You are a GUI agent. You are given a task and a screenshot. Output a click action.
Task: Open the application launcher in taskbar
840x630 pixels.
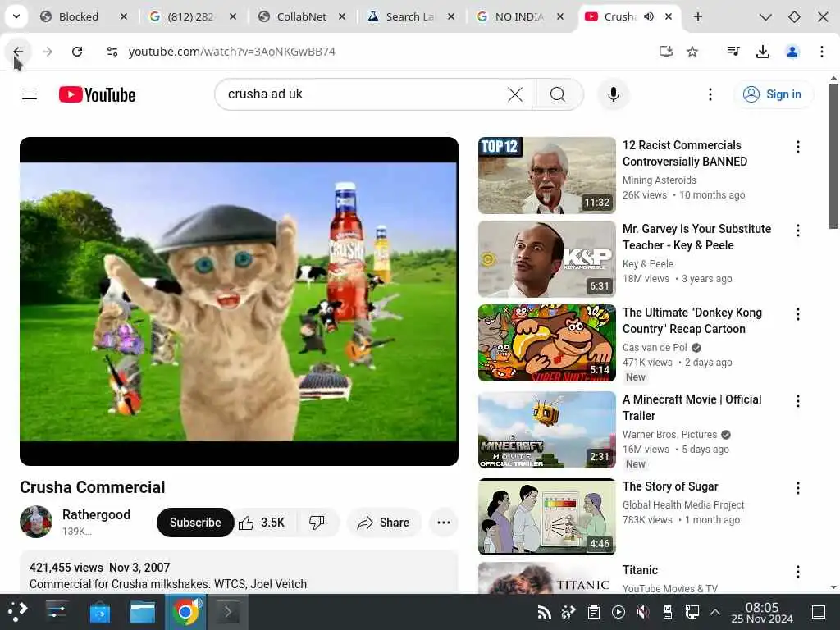[x=17, y=612]
